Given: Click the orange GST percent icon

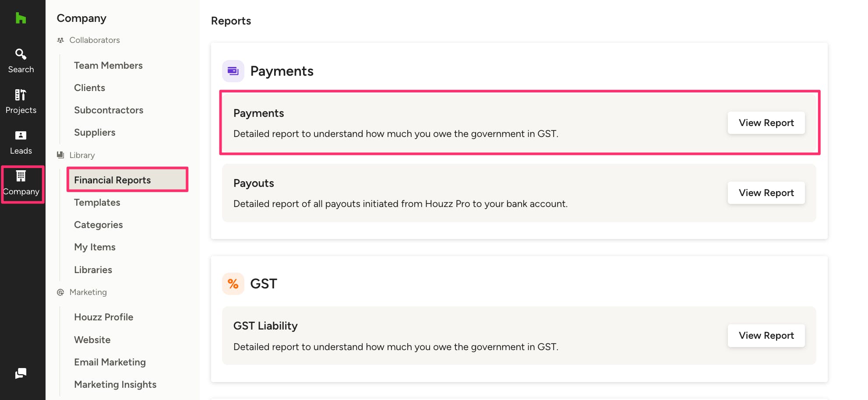Looking at the screenshot, I should (233, 284).
